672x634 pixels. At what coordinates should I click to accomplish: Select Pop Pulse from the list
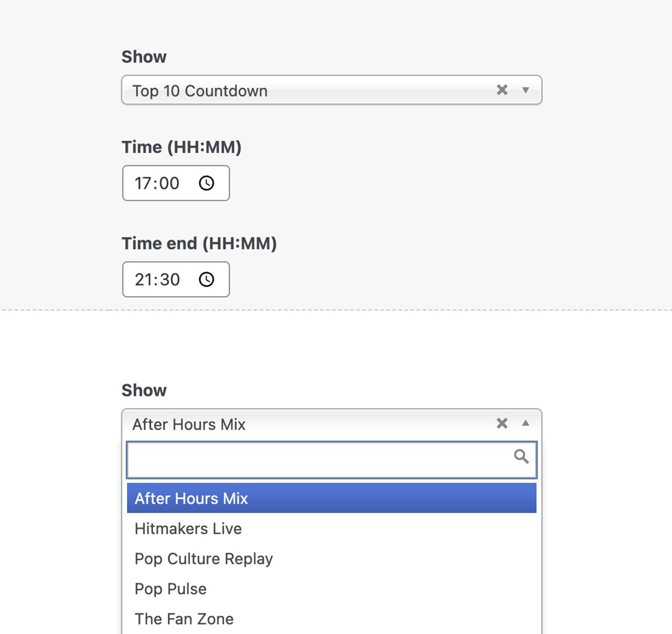170,588
